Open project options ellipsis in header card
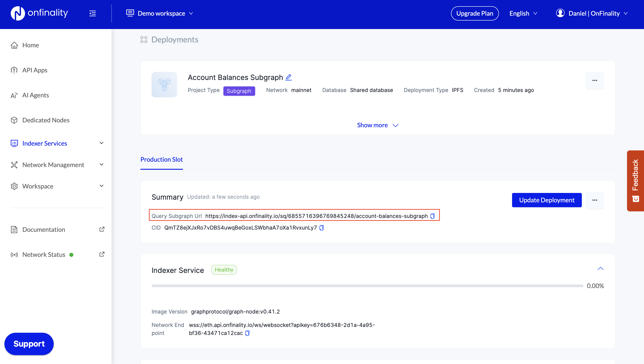 click(x=594, y=80)
